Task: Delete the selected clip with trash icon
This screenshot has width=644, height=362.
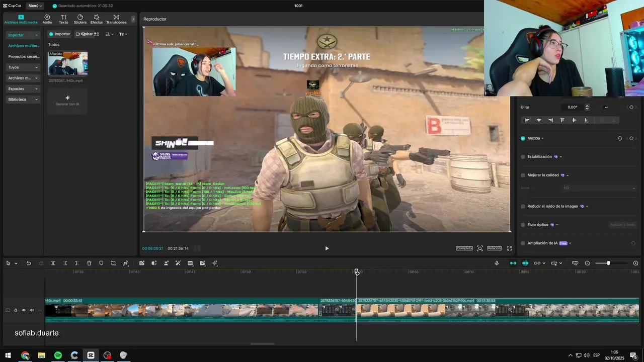Action: point(89,263)
